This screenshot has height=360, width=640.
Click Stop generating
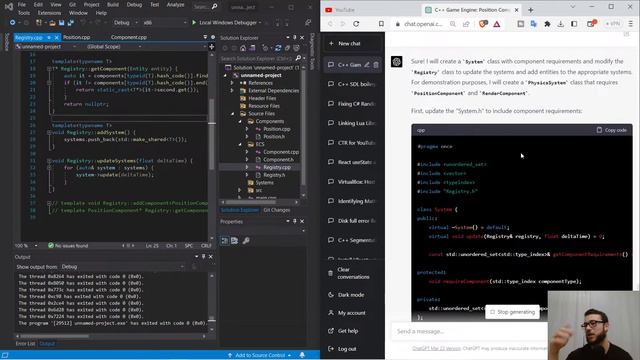pos(512,312)
